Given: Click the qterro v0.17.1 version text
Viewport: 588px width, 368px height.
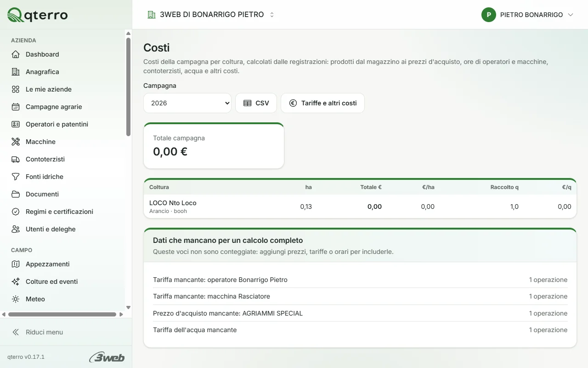Looking at the screenshot, I should point(26,357).
